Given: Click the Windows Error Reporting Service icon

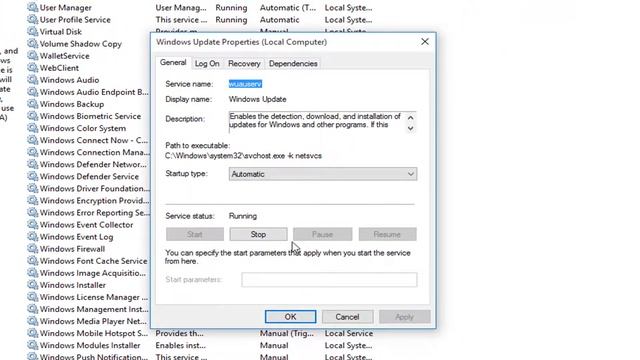Looking at the screenshot, I should pyautogui.click(x=32, y=213).
